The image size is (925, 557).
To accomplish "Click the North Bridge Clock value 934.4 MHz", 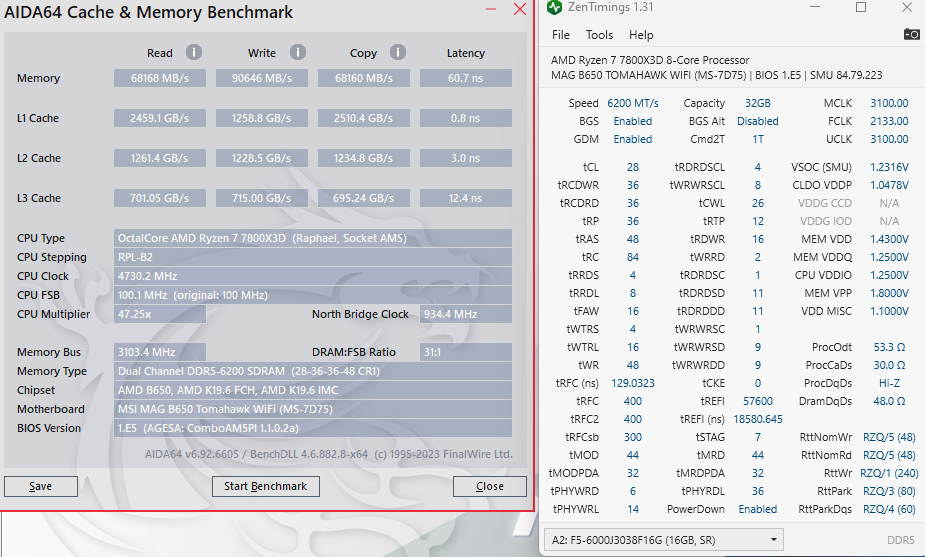I will 466,314.
